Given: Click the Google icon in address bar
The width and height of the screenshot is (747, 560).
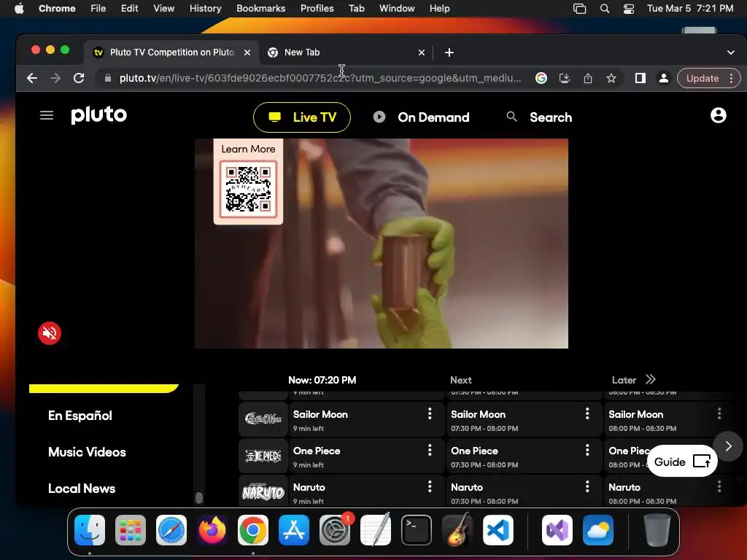Looking at the screenshot, I should point(541,78).
